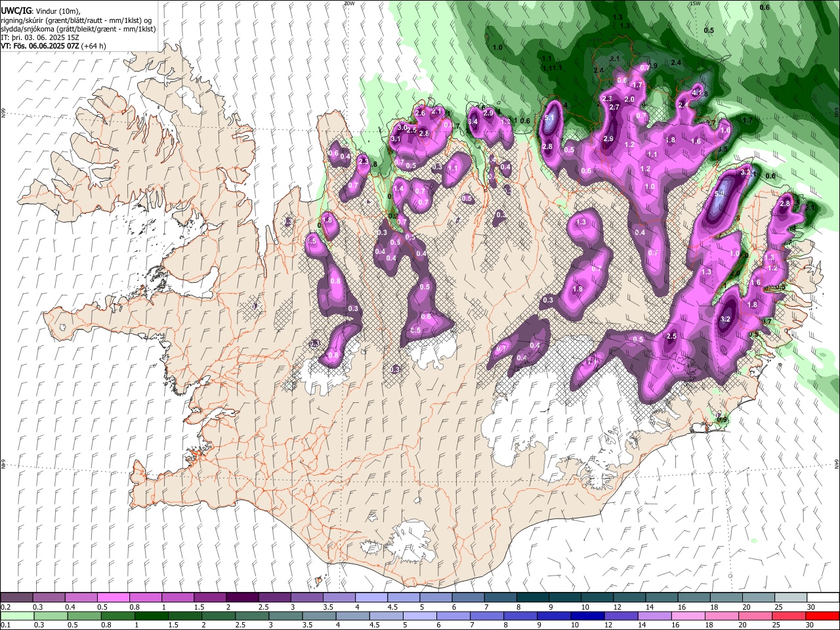The image size is (840, 630).
Task: Click the '20W' longitude label
Action: 349,3
